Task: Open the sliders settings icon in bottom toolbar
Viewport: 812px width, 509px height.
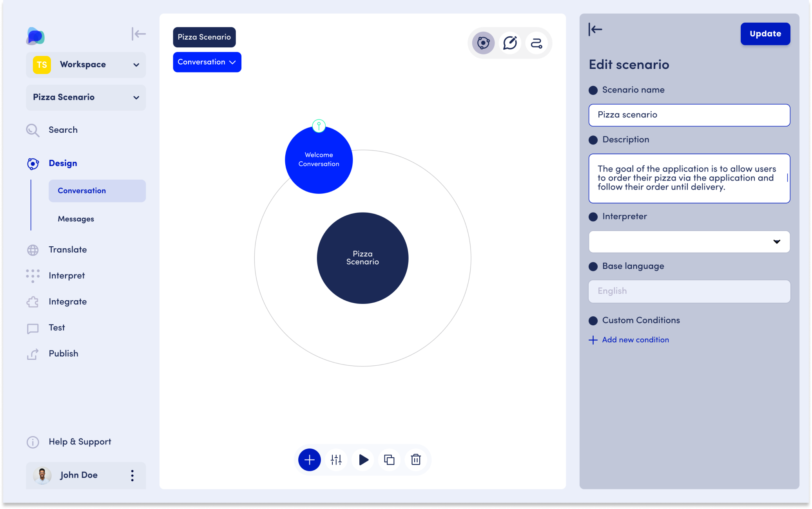Action: pos(336,460)
